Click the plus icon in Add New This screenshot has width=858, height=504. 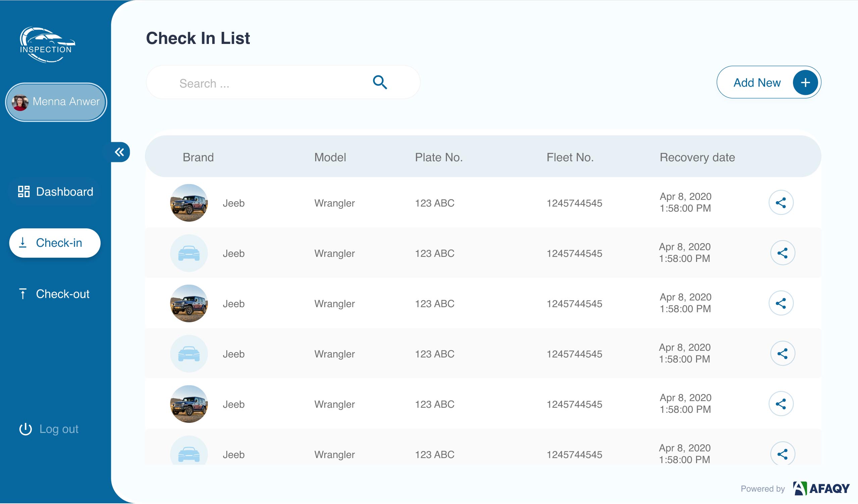(806, 83)
